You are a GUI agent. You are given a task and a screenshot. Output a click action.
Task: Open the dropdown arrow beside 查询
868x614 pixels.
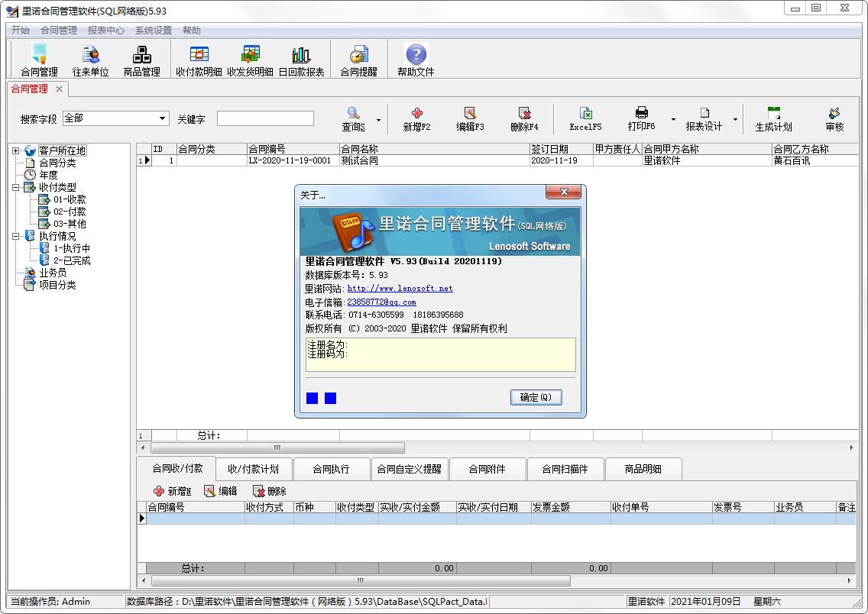tap(379, 120)
